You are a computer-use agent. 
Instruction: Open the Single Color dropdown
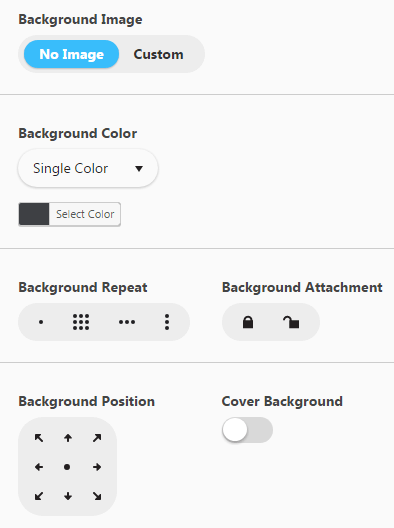[88, 168]
